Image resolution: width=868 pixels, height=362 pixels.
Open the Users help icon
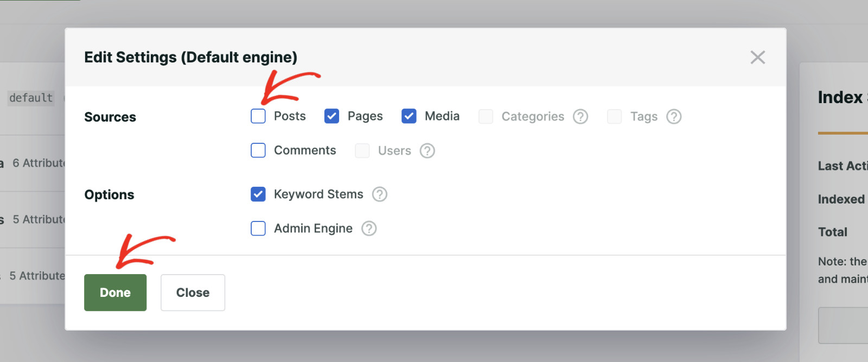pos(427,151)
